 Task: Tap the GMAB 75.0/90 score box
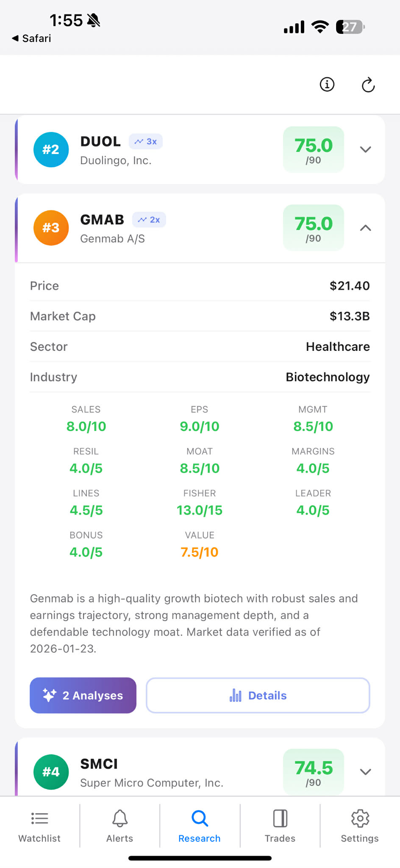[x=314, y=228]
